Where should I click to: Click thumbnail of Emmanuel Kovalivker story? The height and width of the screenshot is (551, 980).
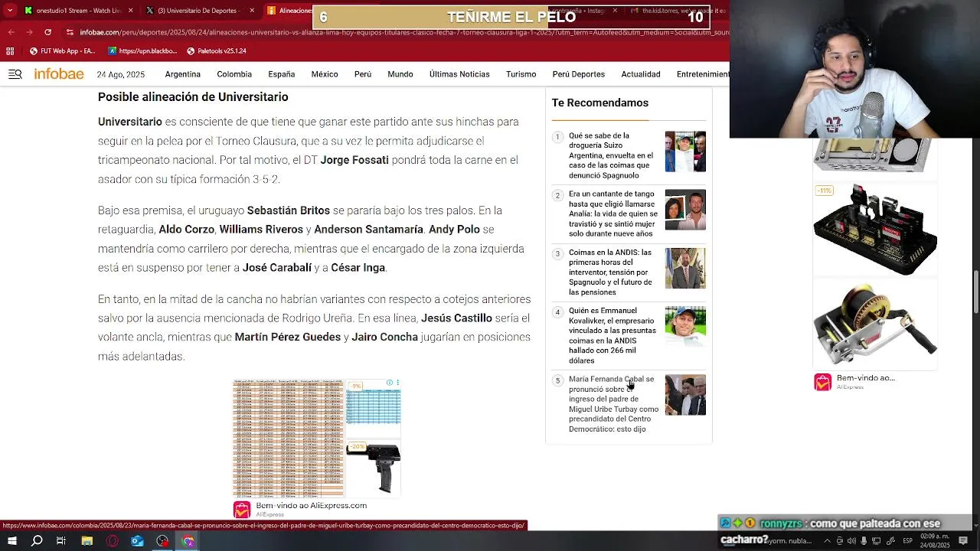(685, 327)
